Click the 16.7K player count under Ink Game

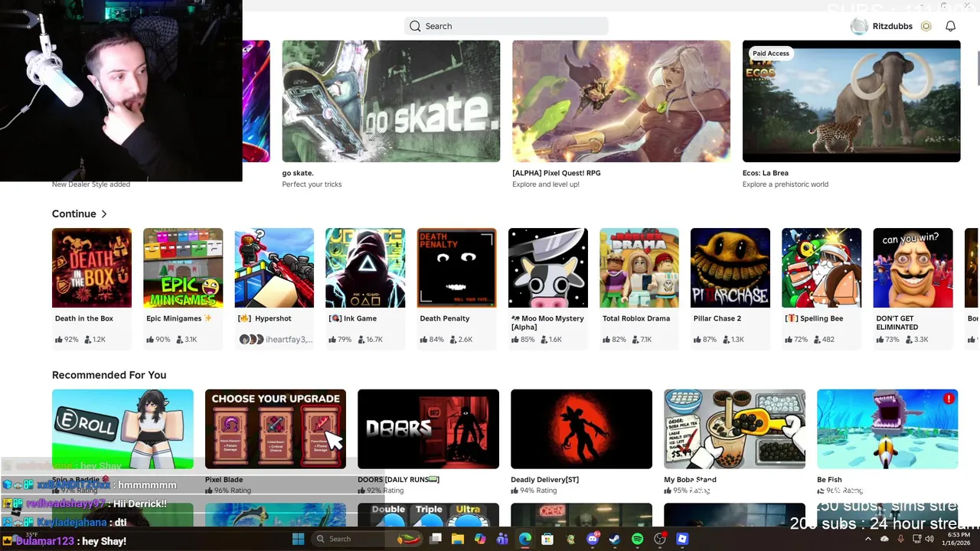point(370,339)
